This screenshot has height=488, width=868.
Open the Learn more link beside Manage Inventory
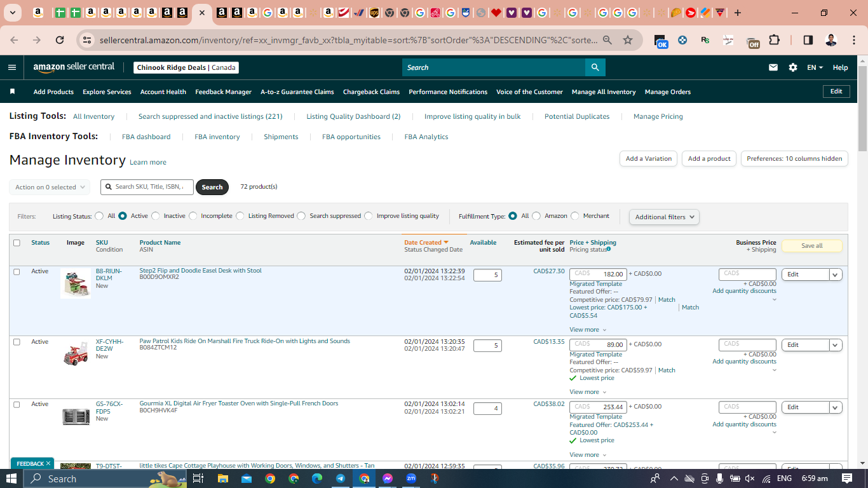148,162
